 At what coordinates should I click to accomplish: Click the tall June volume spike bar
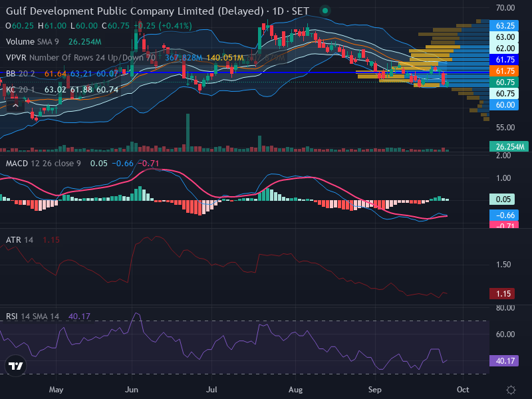[x=188, y=132]
